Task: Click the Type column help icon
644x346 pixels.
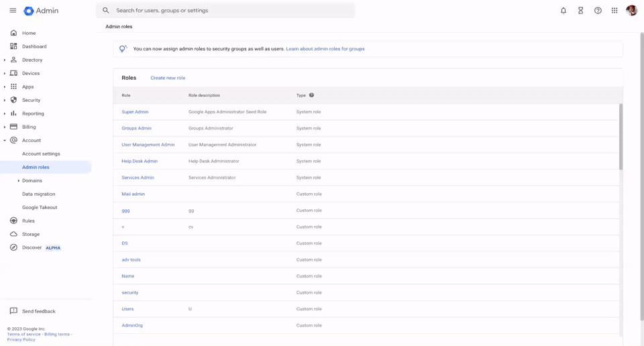Action: point(311,95)
